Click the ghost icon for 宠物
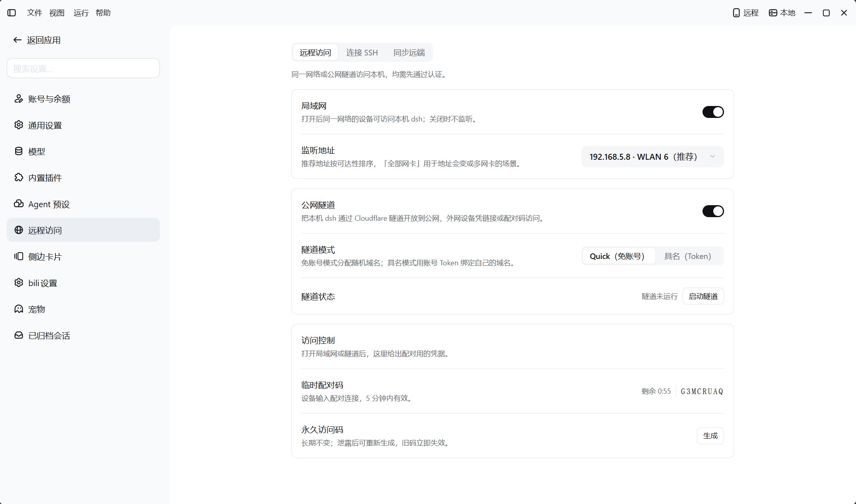856x504 pixels. [x=19, y=309]
